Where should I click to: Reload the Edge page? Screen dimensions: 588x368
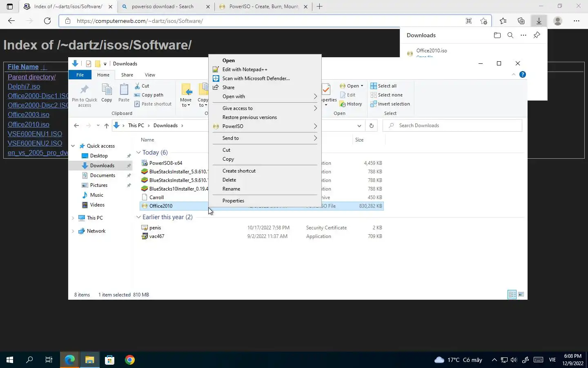click(47, 21)
